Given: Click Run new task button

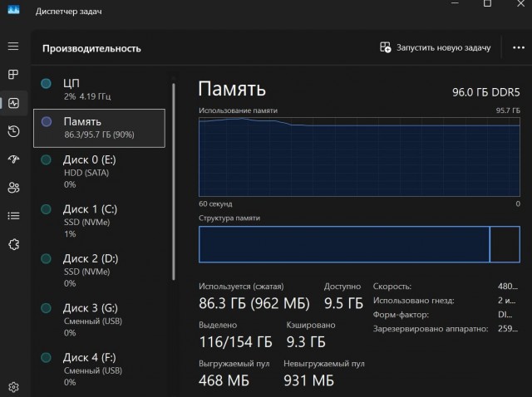Looking at the screenshot, I should [x=435, y=47].
